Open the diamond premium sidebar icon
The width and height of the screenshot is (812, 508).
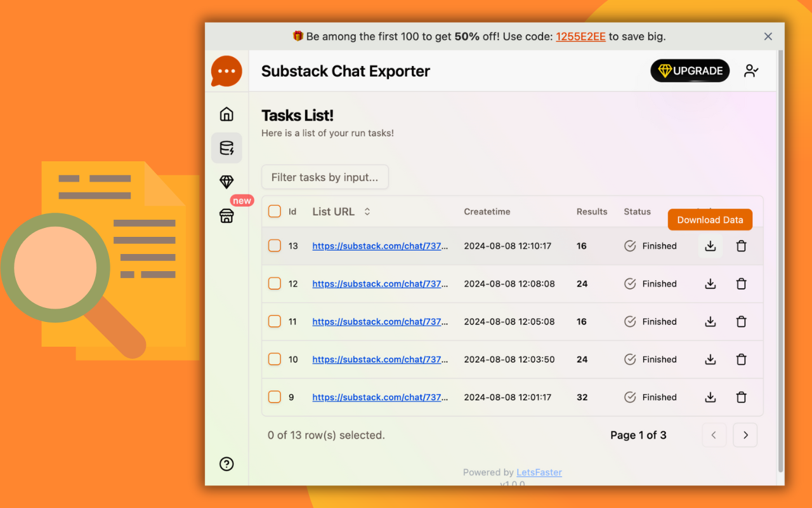(x=226, y=182)
